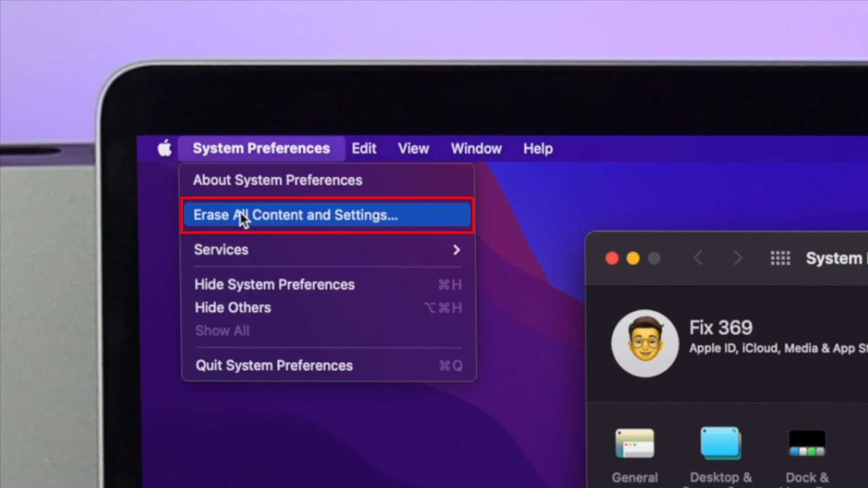Select Erase All Content and Settings
This screenshot has width=868, height=488.
pyautogui.click(x=328, y=215)
